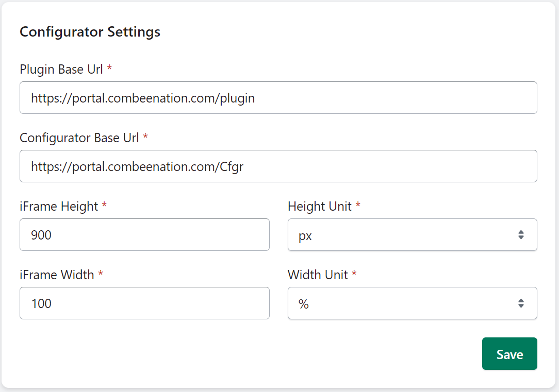Screen dimensions: 559x392
Task: Click the red asterisk next to Width Unit
Action: pyautogui.click(x=354, y=274)
